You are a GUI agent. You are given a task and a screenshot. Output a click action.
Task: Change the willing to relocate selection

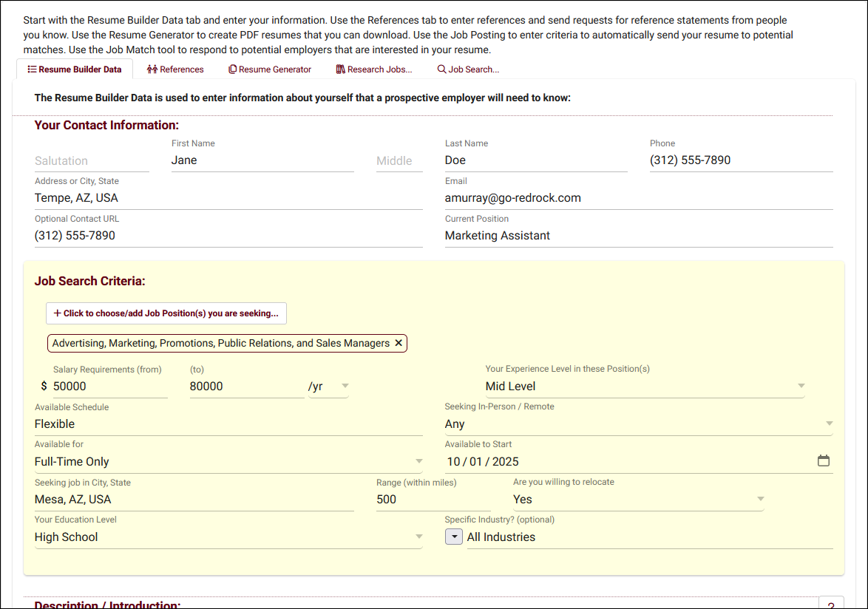coord(638,500)
